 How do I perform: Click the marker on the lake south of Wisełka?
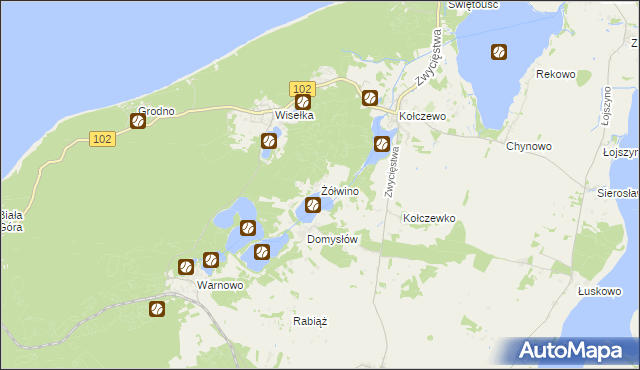269,141
